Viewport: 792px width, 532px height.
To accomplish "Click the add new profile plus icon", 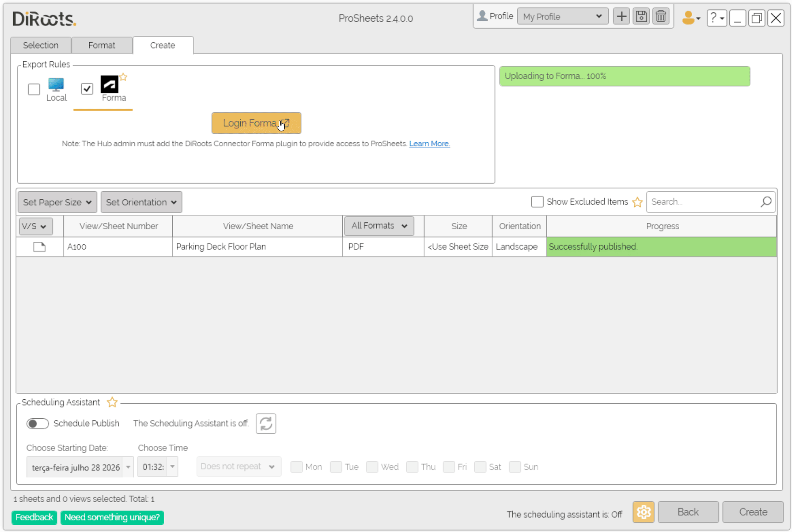I will point(621,17).
